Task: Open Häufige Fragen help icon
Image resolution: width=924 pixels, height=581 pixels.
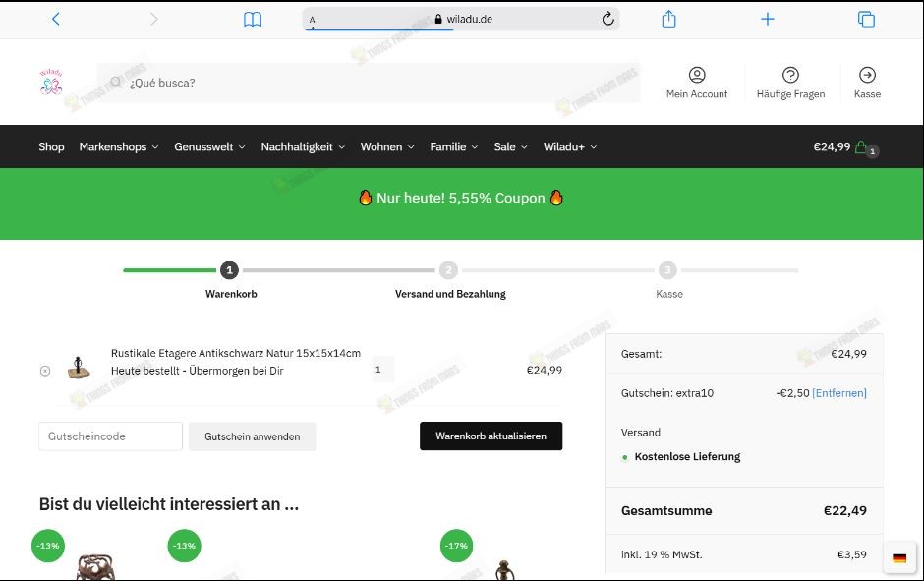Action: (x=790, y=76)
